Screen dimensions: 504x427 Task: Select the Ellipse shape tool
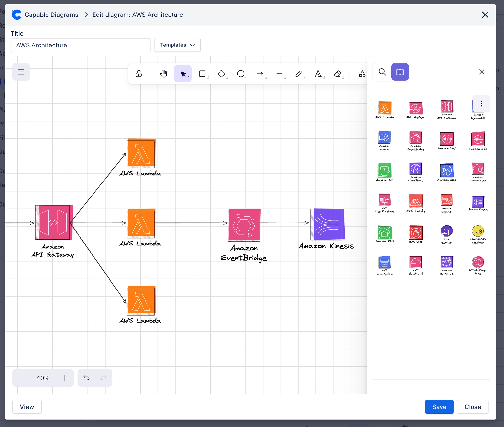pos(241,74)
